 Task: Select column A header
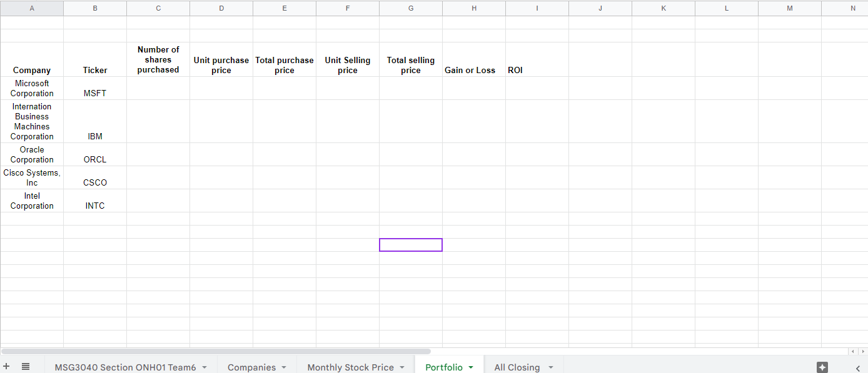tap(32, 8)
